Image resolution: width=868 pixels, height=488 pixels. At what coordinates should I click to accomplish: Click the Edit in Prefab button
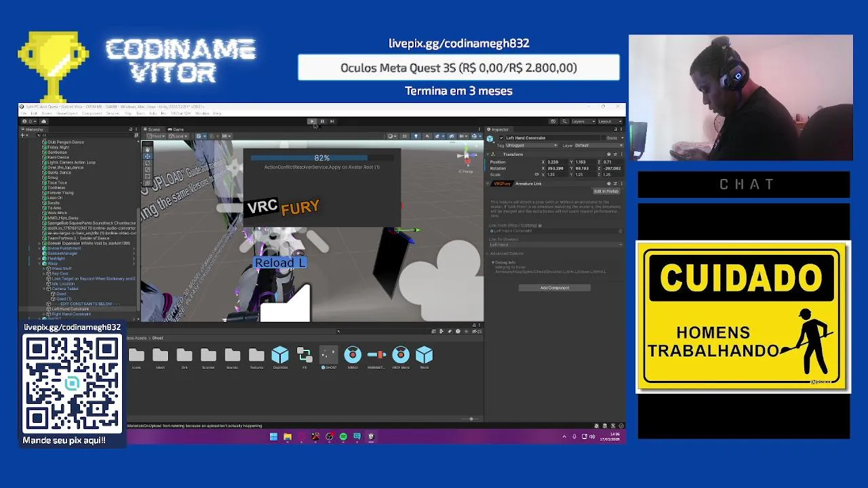[606, 191]
